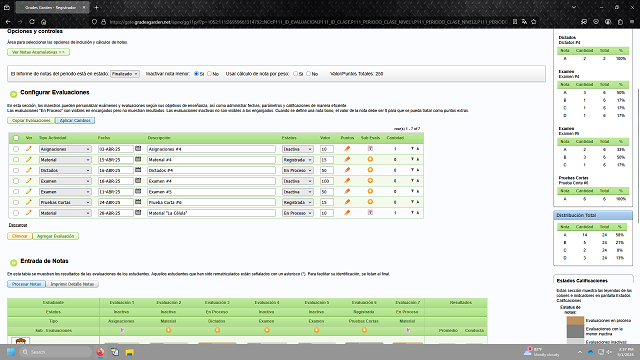
Task: Click the browser address bar URL
Action: 308,22
